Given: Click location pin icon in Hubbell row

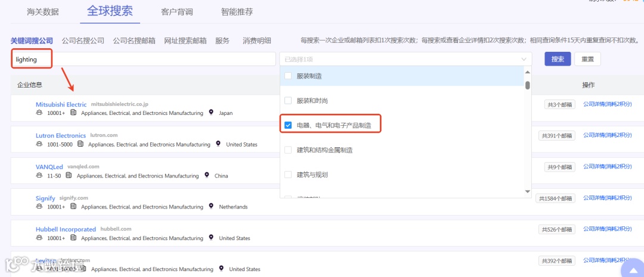Looking at the screenshot, I should pos(212,237).
